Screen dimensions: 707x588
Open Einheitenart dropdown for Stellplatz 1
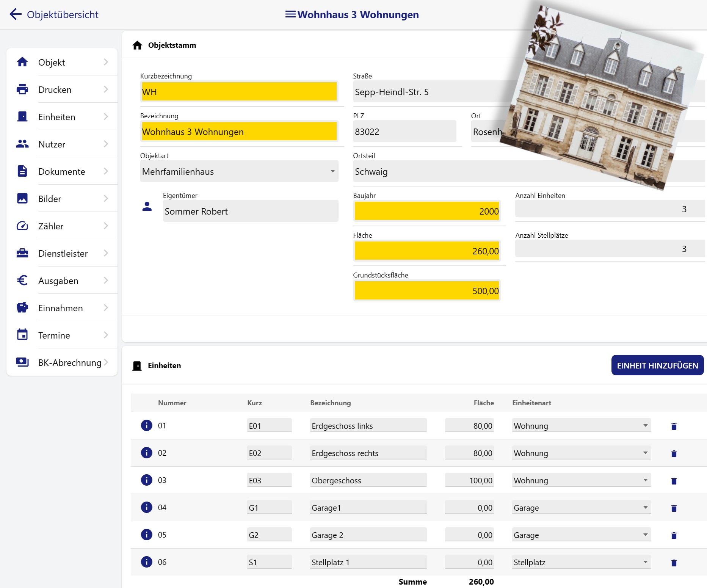582,562
